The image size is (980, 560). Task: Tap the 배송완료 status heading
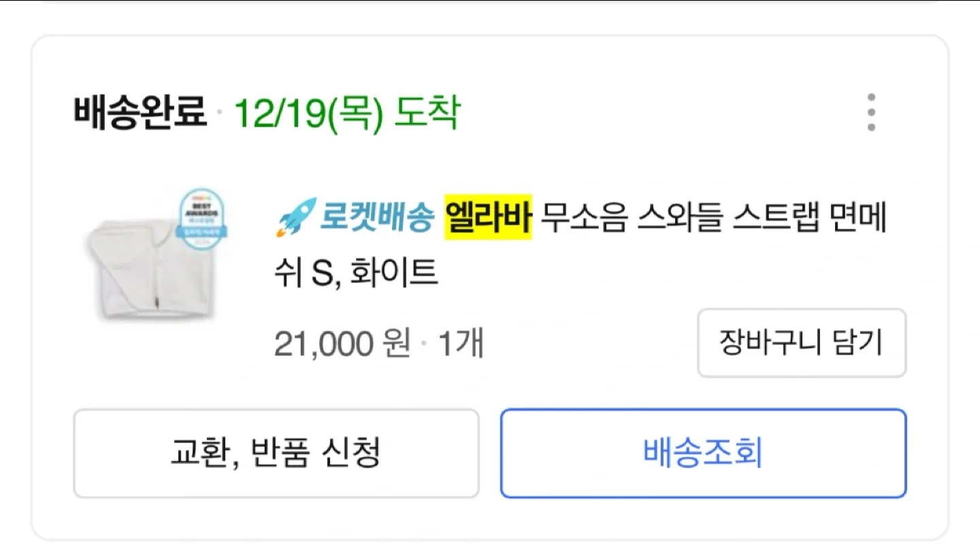(x=140, y=112)
